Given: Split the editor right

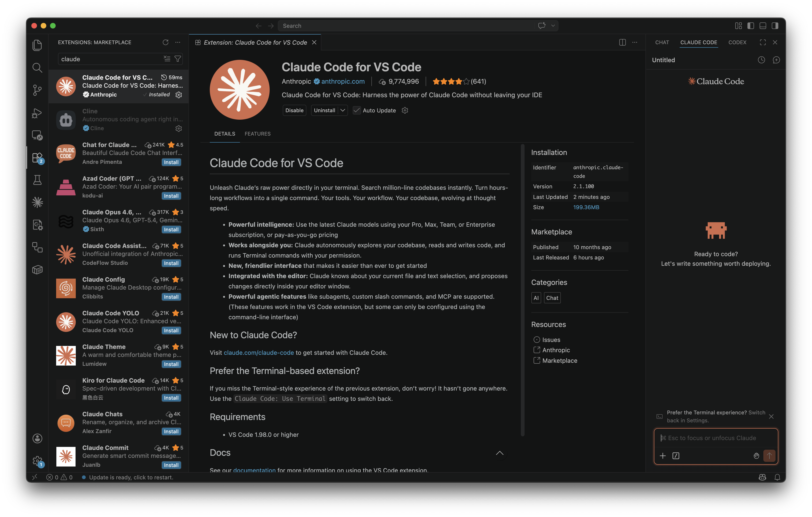Looking at the screenshot, I should 623,42.
